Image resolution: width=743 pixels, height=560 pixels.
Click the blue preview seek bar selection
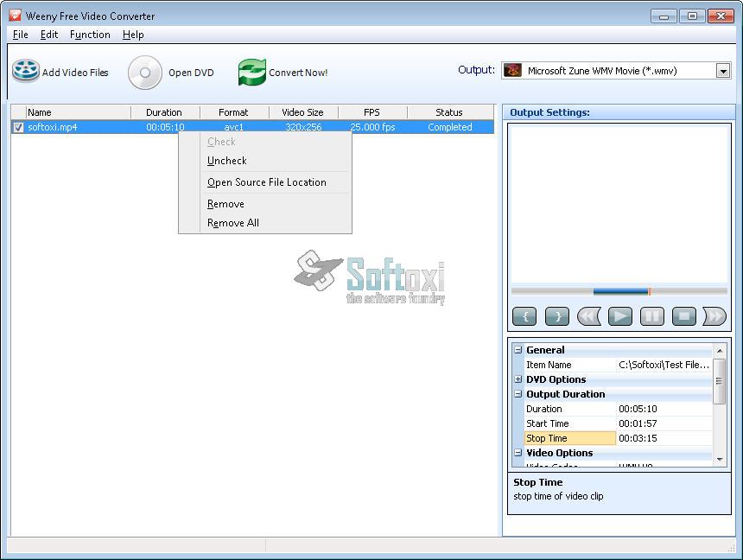pyautogui.click(x=620, y=291)
